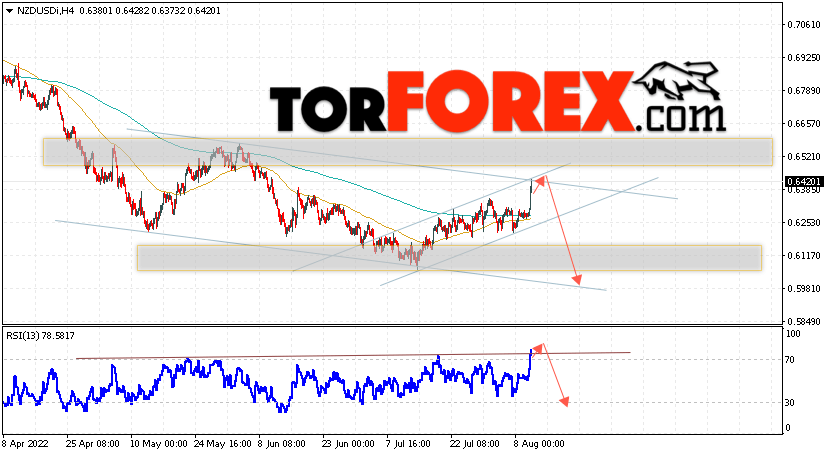Select the 10 May 00:00 date label
The width and height of the screenshot is (828, 455).
(x=157, y=444)
